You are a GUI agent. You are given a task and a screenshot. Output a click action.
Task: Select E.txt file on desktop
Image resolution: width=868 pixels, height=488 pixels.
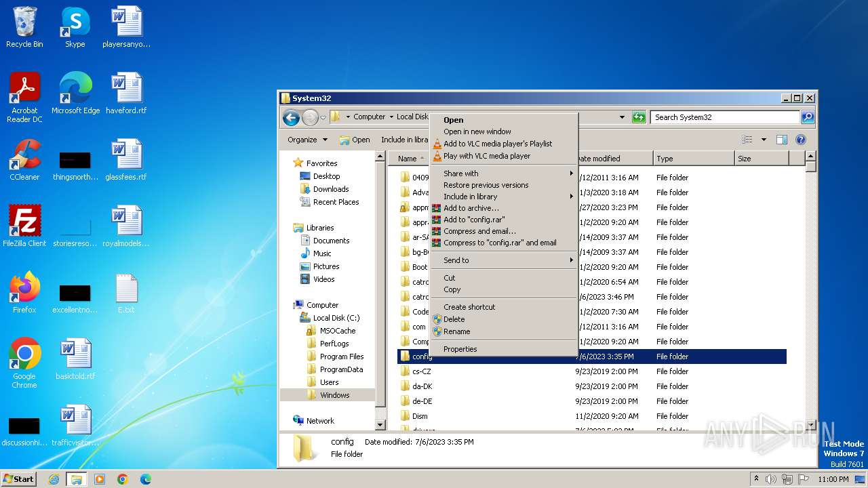pyautogui.click(x=126, y=293)
